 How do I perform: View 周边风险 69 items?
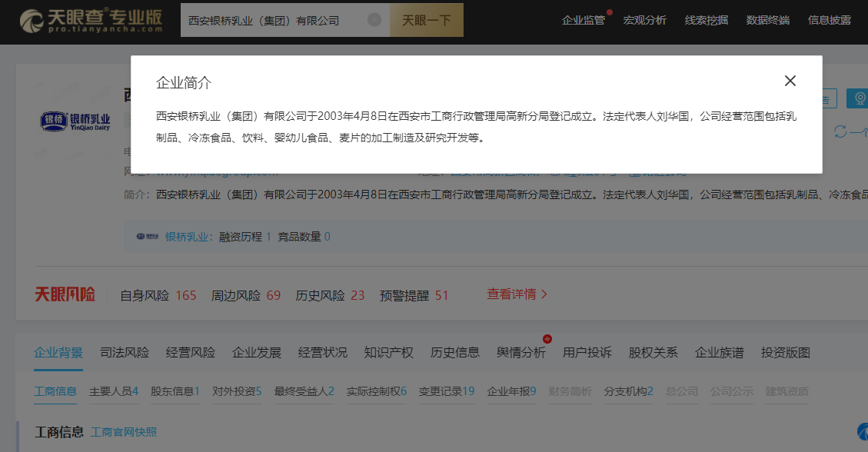click(x=246, y=295)
